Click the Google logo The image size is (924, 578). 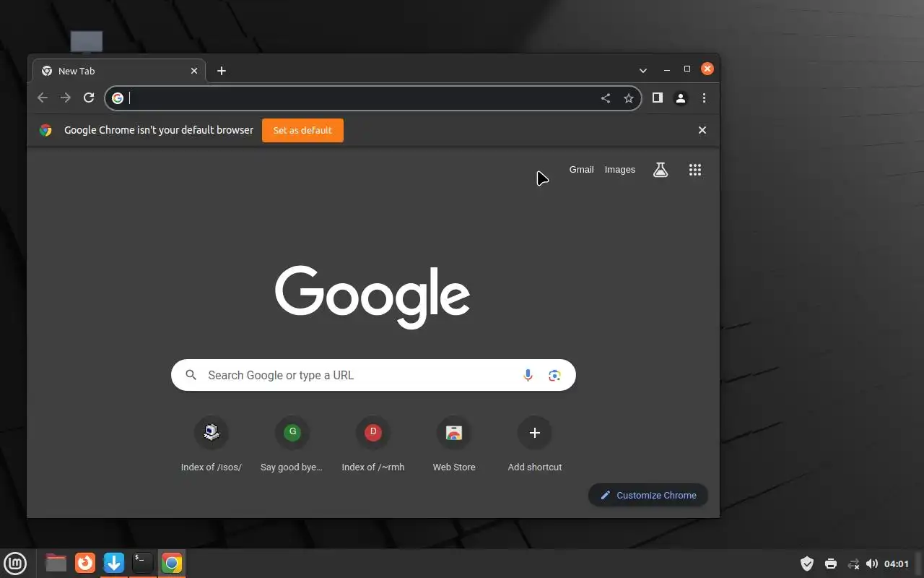coord(372,296)
